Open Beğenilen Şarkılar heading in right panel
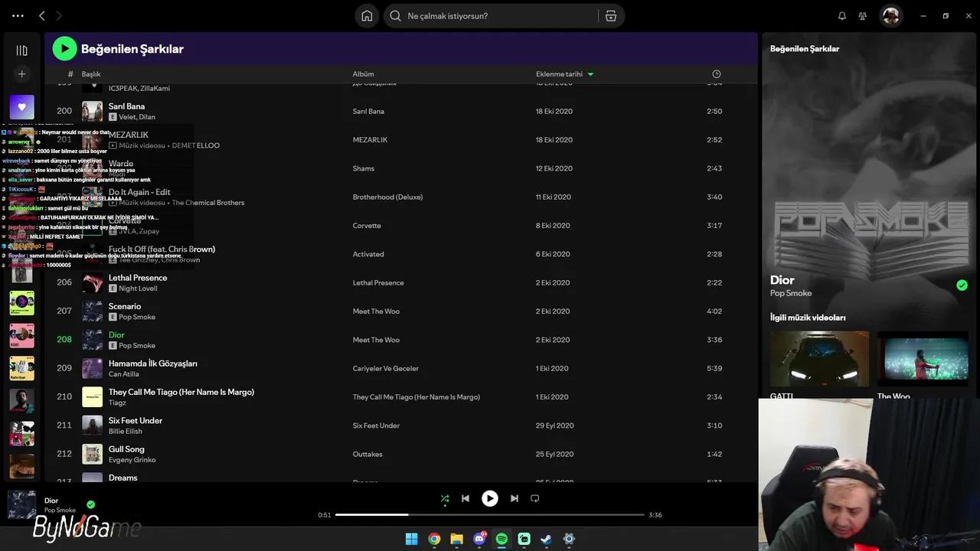The image size is (980, 551). [805, 49]
